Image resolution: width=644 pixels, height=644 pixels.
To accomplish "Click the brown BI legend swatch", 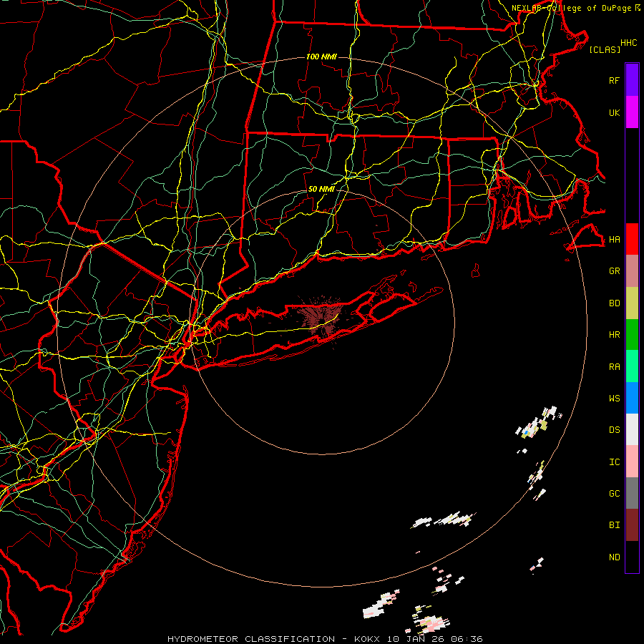I will (x=632, y=525).
